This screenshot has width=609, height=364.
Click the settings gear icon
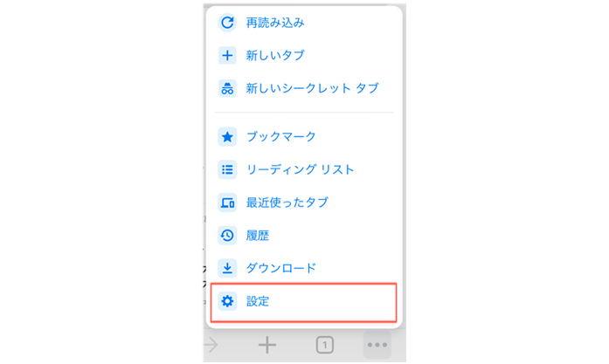click(x=227, y=301)
